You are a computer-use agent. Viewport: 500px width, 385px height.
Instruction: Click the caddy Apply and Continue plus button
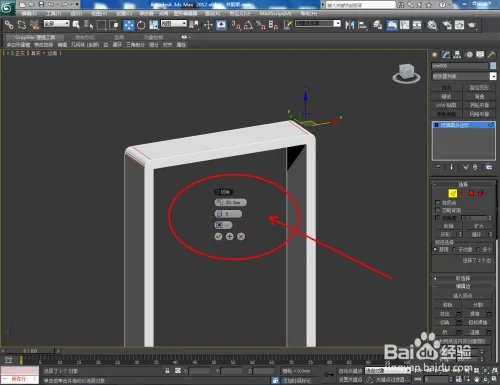pyautogui.click(x=229, y=236)
